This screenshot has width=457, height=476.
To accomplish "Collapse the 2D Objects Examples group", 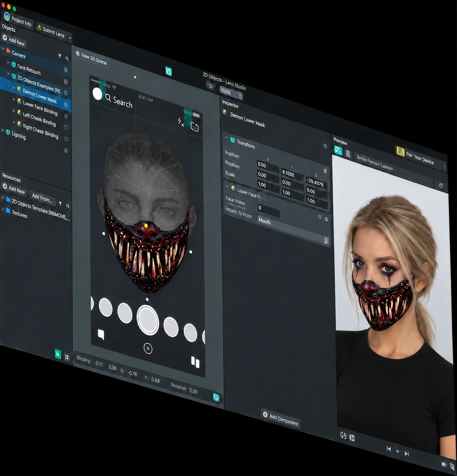I will [x=8, y=74].
